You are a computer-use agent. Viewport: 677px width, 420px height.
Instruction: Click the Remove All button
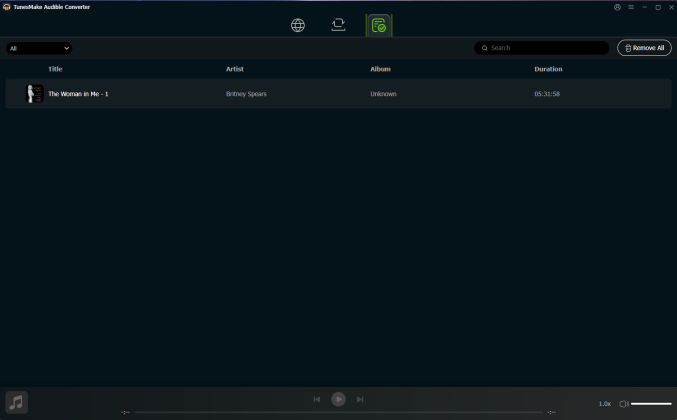(x=644, y=48)
